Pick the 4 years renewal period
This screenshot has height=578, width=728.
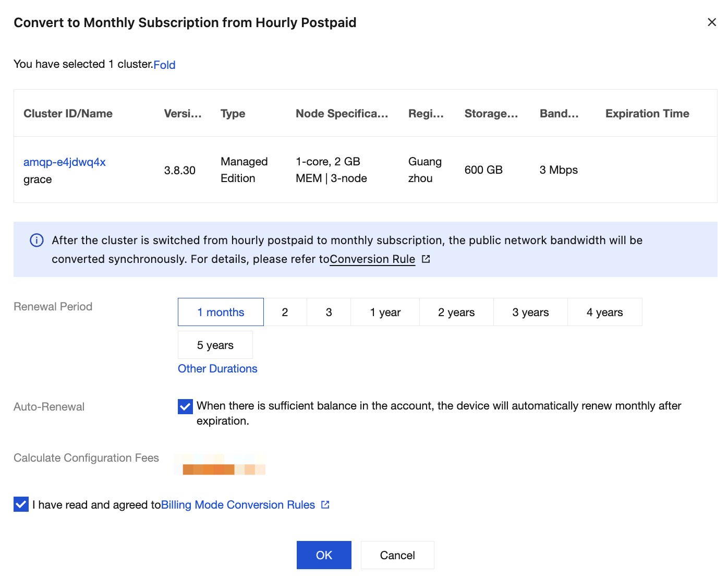pyautogui.click(x=604, y=312)
